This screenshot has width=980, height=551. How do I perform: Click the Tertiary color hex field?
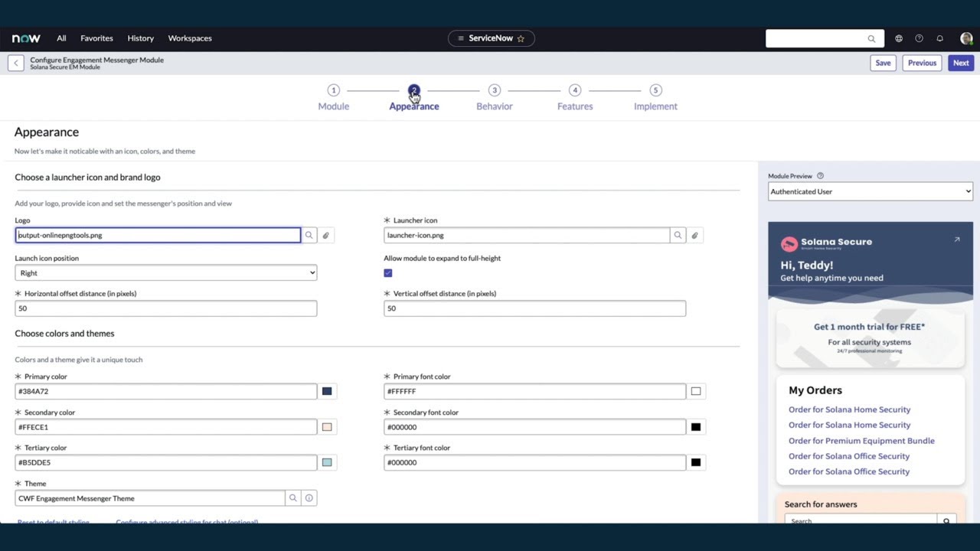165,462
